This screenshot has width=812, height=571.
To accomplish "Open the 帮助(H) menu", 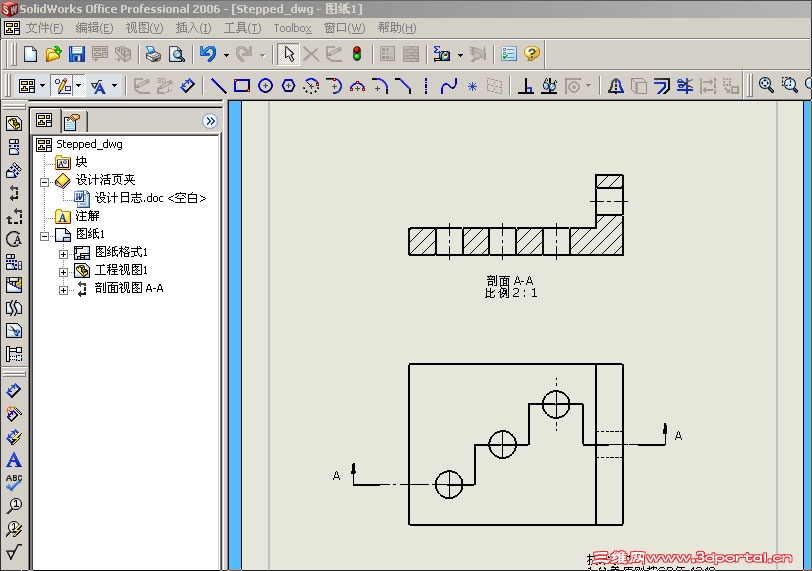I will [x=397, y=28].
